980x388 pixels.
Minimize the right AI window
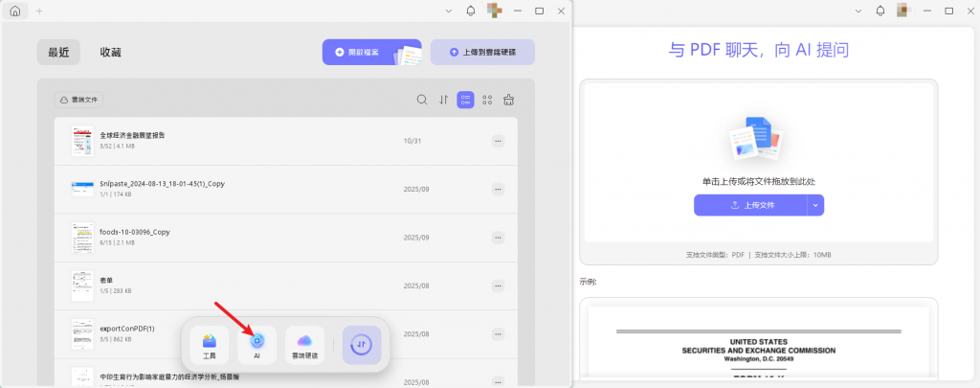pyautogui.click(x=926, y=11)
